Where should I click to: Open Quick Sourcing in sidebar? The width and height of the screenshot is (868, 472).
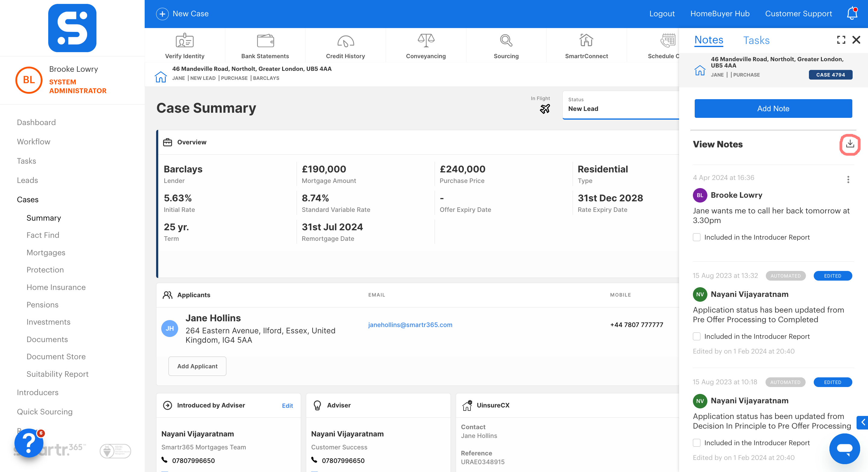45,412
